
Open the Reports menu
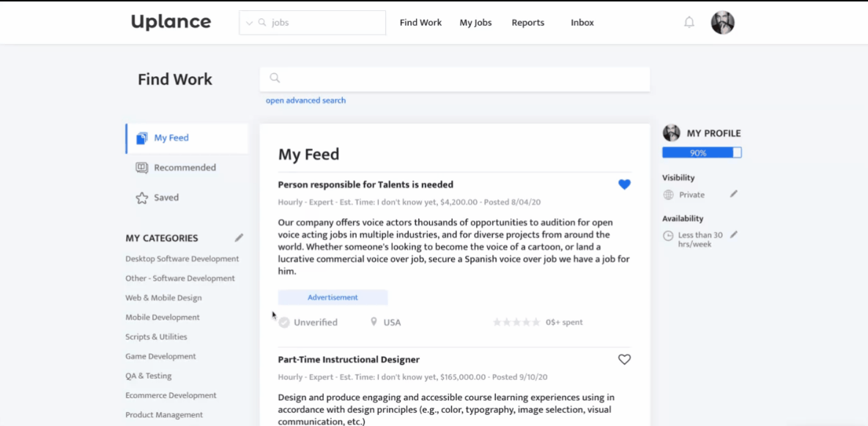(x=527, y=23)
